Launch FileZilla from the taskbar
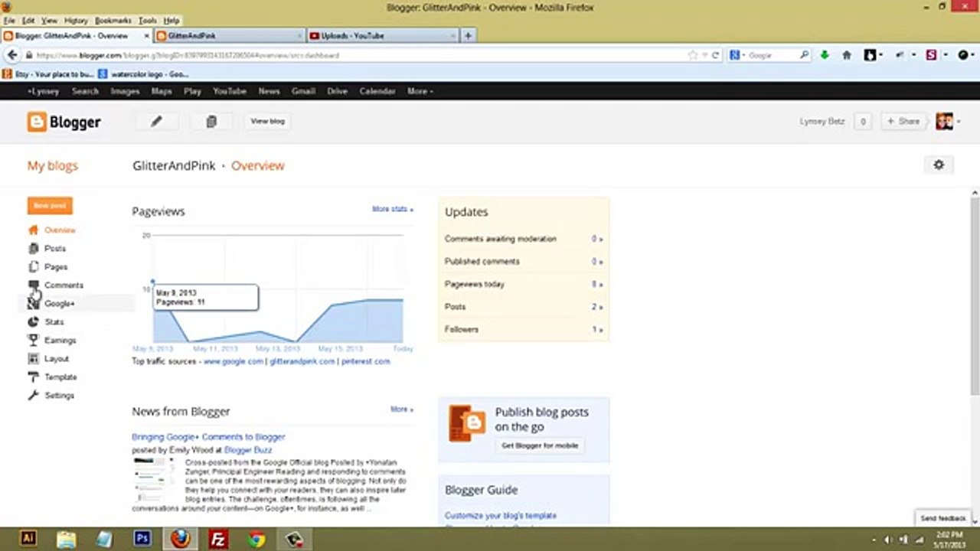This screenshot has width=980, height=551. tap(218, 539)
